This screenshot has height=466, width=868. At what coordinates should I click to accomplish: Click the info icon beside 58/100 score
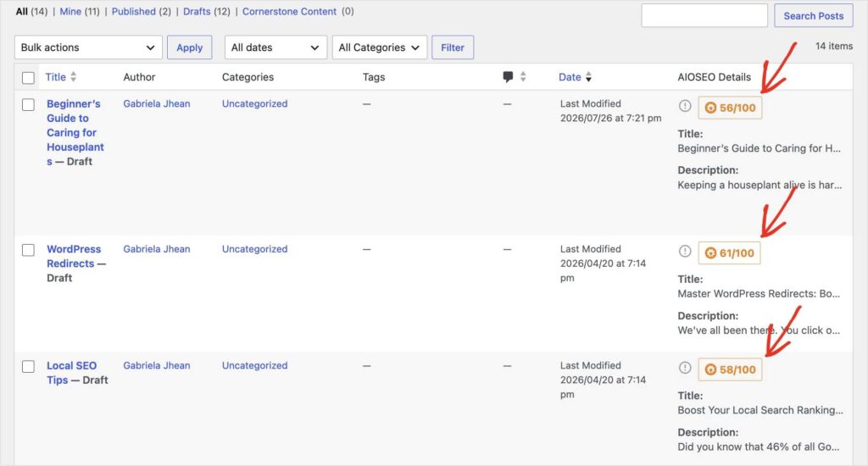click(x=685, y=368)
